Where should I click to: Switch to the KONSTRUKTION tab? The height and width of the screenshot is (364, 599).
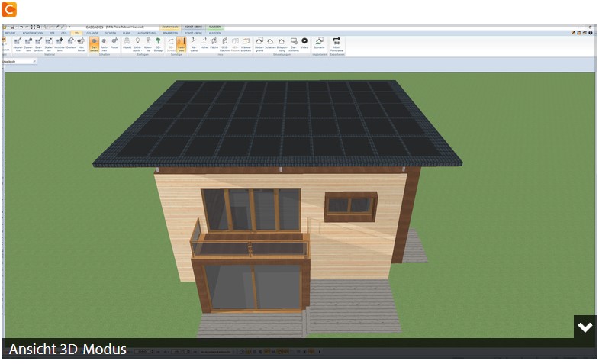point(33,34)
